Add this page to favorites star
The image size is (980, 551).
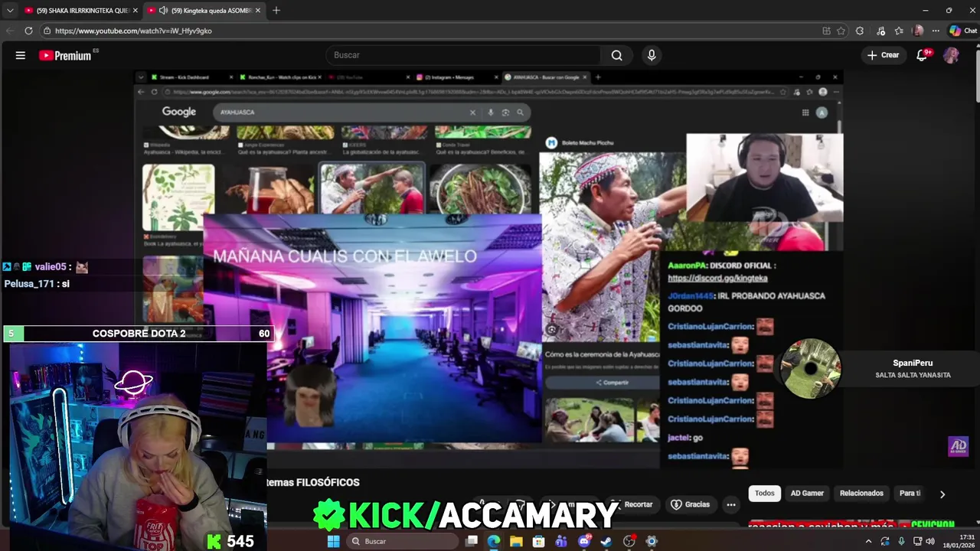[x=841, y=31]
